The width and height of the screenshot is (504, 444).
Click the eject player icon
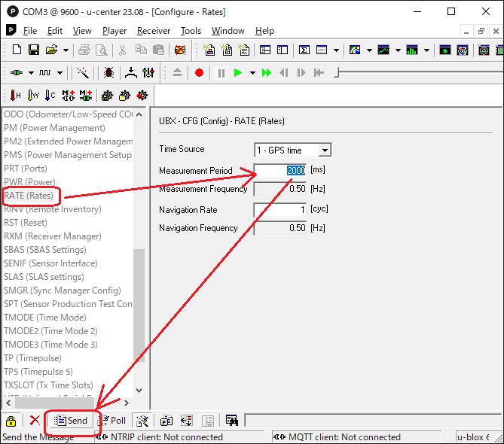pyautogui.click(x=177, y=73)
